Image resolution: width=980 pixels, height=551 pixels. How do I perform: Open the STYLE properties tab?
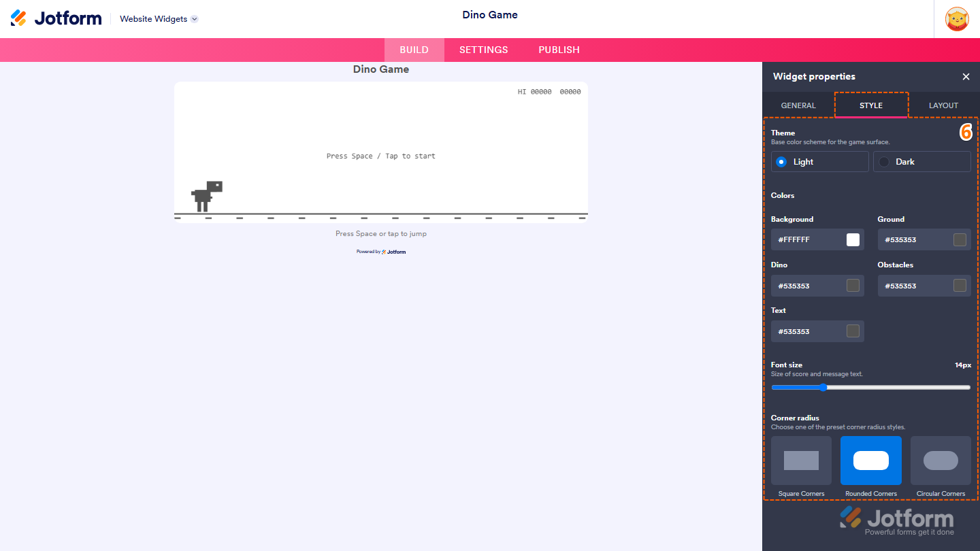(871, 105)
